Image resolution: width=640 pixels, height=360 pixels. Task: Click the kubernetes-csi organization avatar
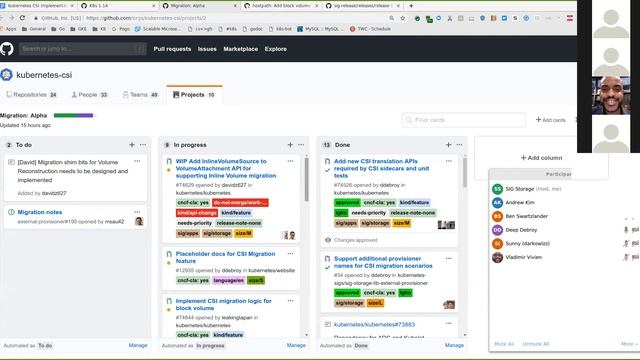click(6, 75)
